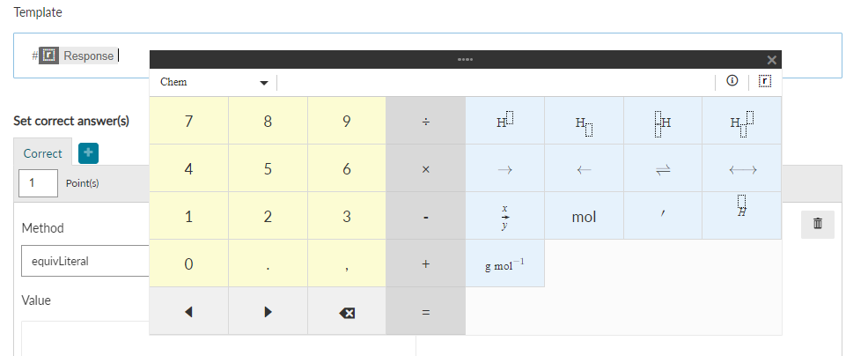The height and width of the screenshot is (356, 868).
Task: Insert left arrow reaction symbol
Action: 584,168
